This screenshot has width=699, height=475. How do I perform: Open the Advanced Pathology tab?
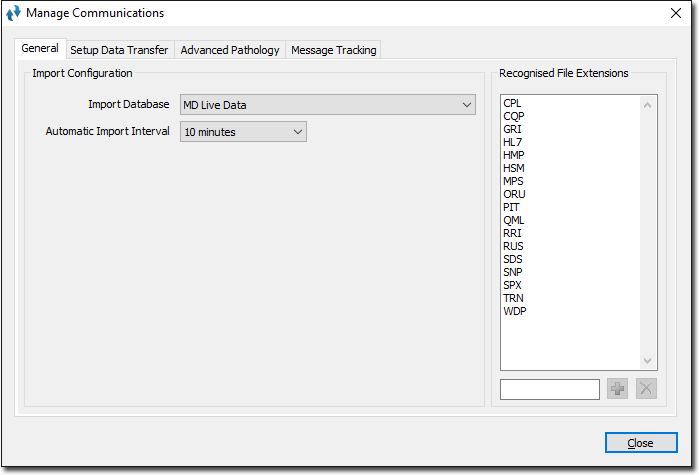click(229, 50)
